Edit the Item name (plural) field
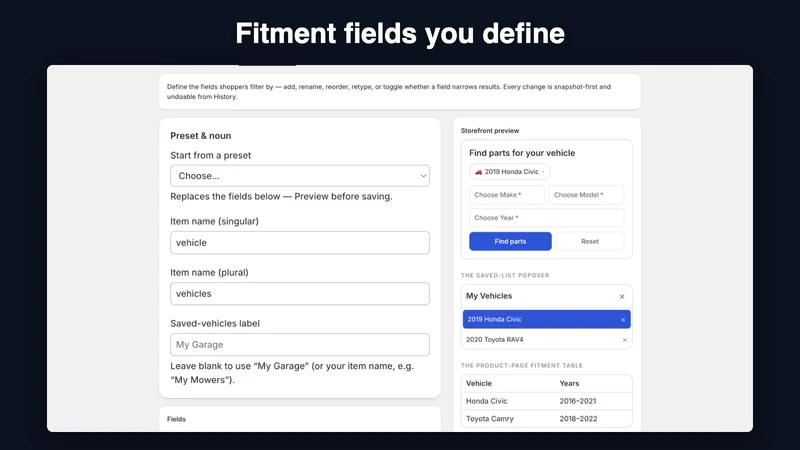 (300, 293)
